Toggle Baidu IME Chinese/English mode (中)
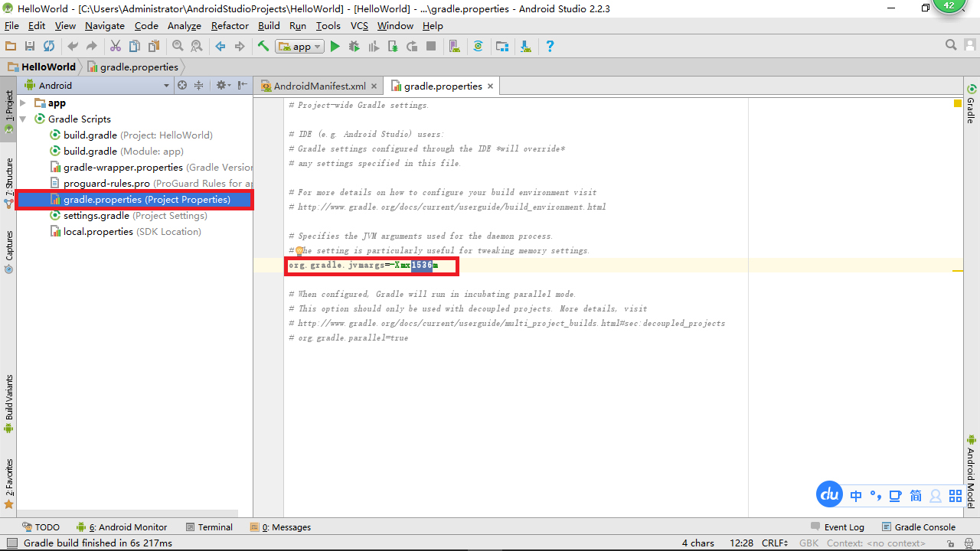980x551 pixels. point(856,496)
